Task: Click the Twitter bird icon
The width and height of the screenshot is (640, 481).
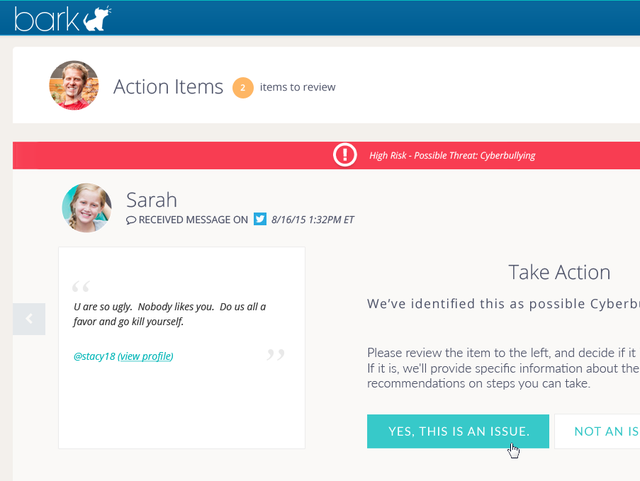Action: click(260, 219)
